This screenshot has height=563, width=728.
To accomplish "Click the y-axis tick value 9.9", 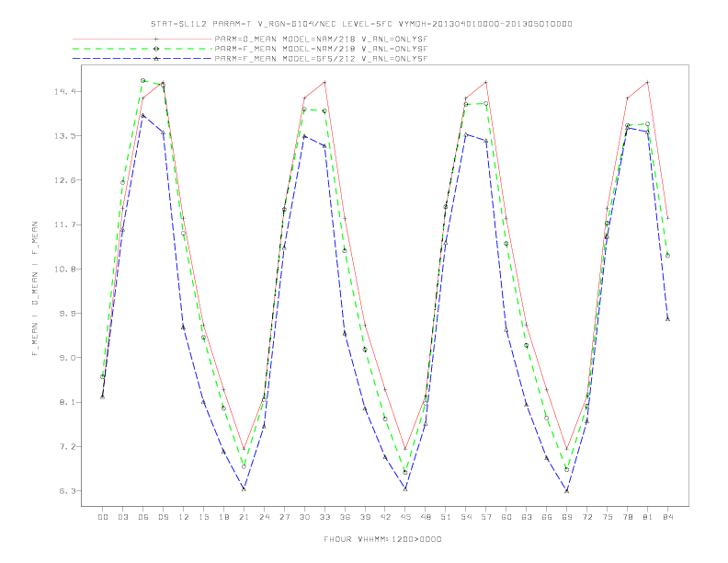I will tap(67, 314).
